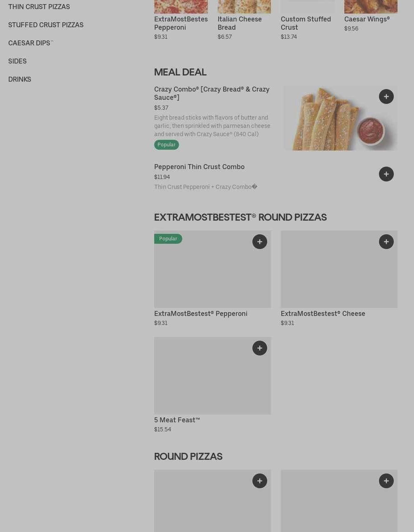Jump to Caesar Dips section
Viewport: 414px width, 532px height.
click(31, 43)
